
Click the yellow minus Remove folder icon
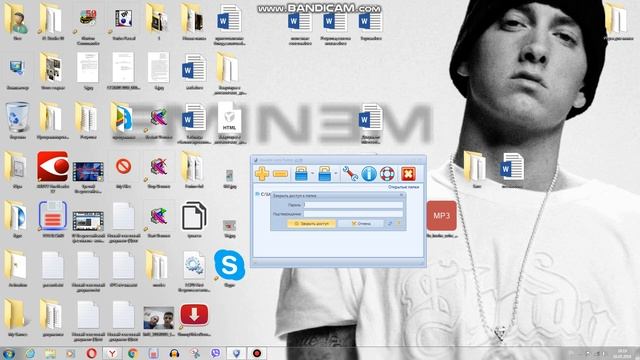280,174
